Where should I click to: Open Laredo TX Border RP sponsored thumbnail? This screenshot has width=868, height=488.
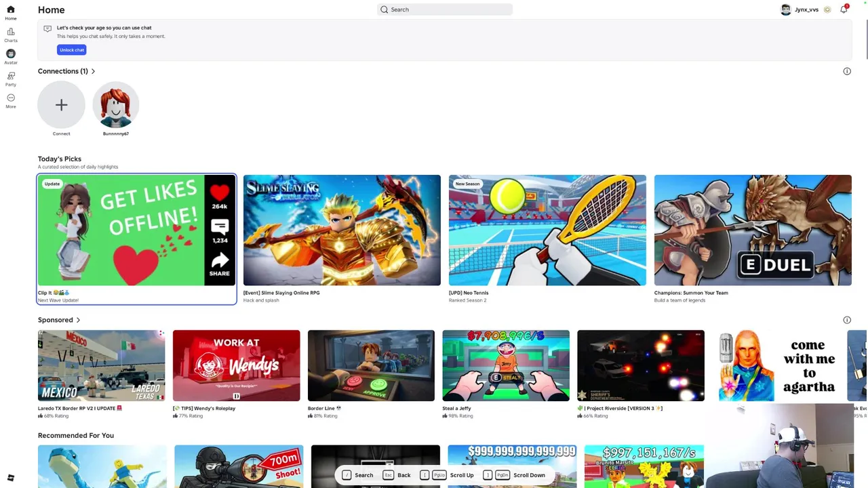(101, 365)
